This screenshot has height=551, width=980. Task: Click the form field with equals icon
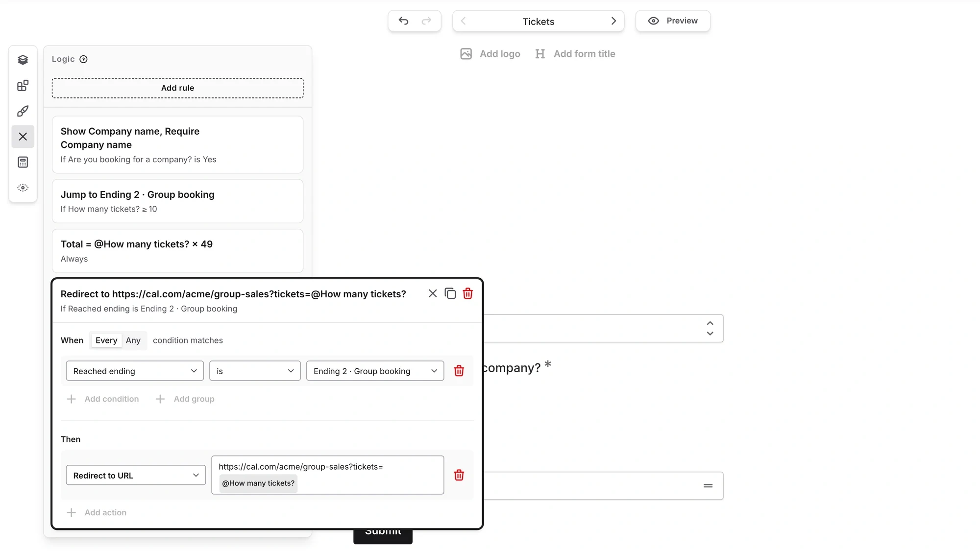(x=603, y=486)
